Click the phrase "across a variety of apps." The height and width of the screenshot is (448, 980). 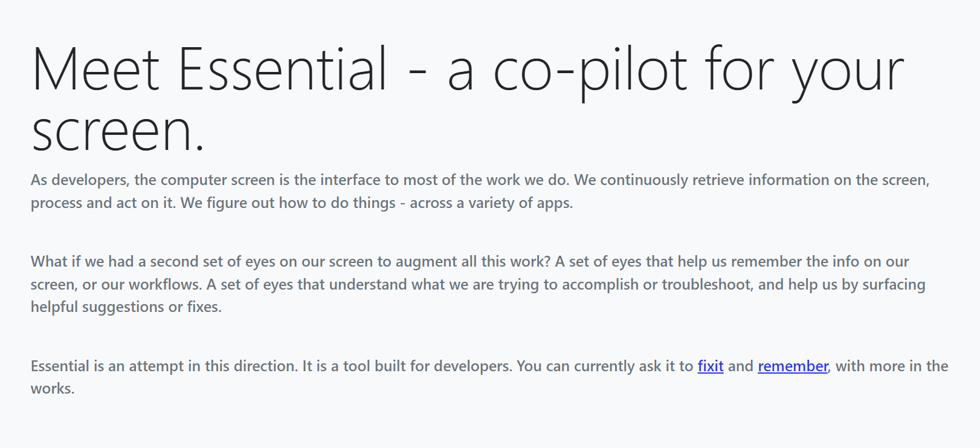491,203
